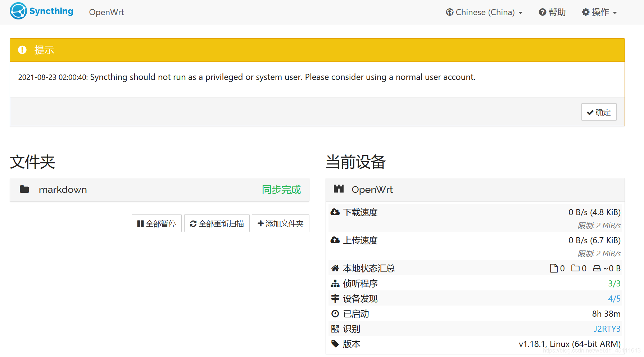The image size is (644, 357).
Task: Click the refresh icon in 全部重新扫描
Action: [x=193, y=223]
